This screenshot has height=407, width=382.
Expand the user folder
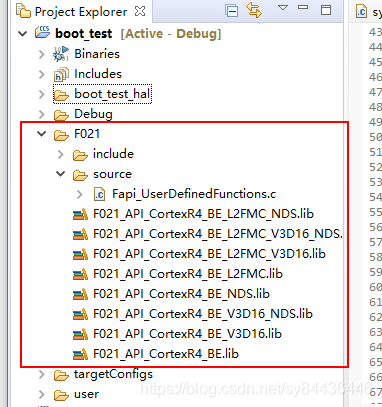click(x=42, y=394)
